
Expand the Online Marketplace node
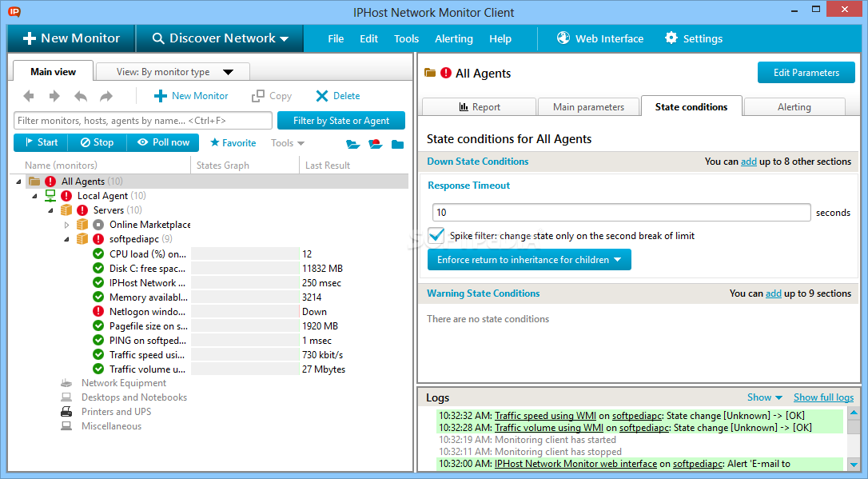coord(66,225)
